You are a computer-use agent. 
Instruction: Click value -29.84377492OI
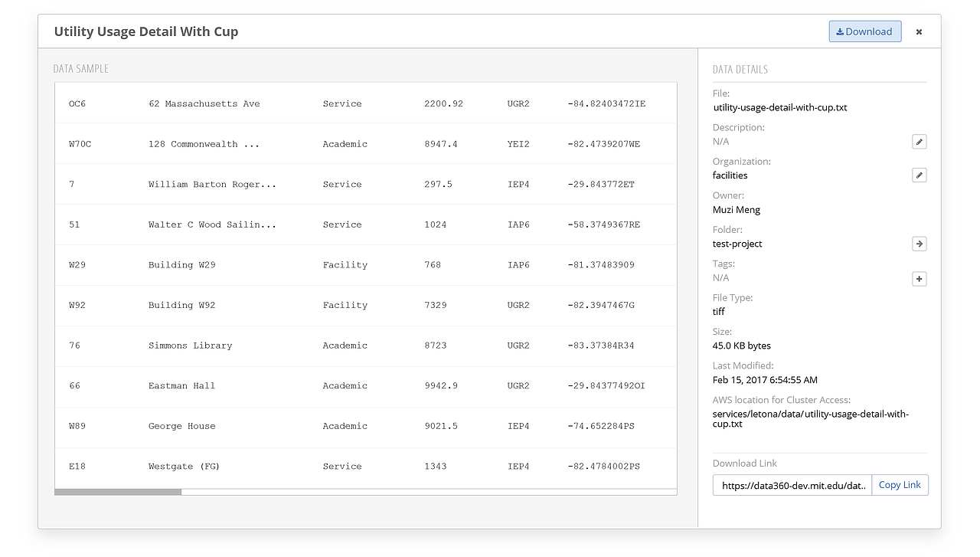pyautogui.click(x=606, y=386)
